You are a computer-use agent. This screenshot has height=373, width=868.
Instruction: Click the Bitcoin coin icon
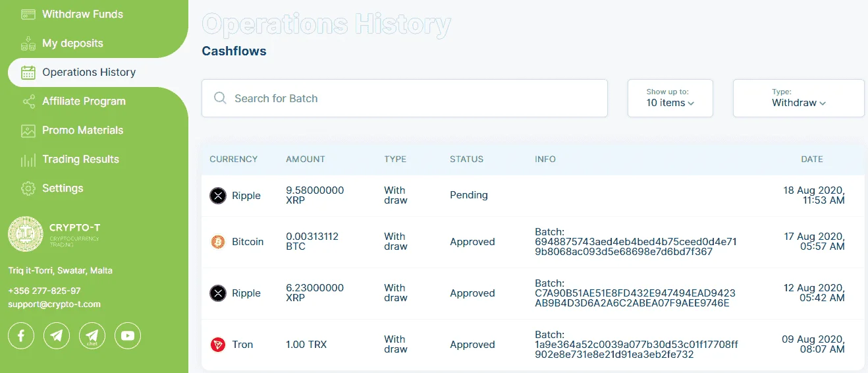pos(218,242)
